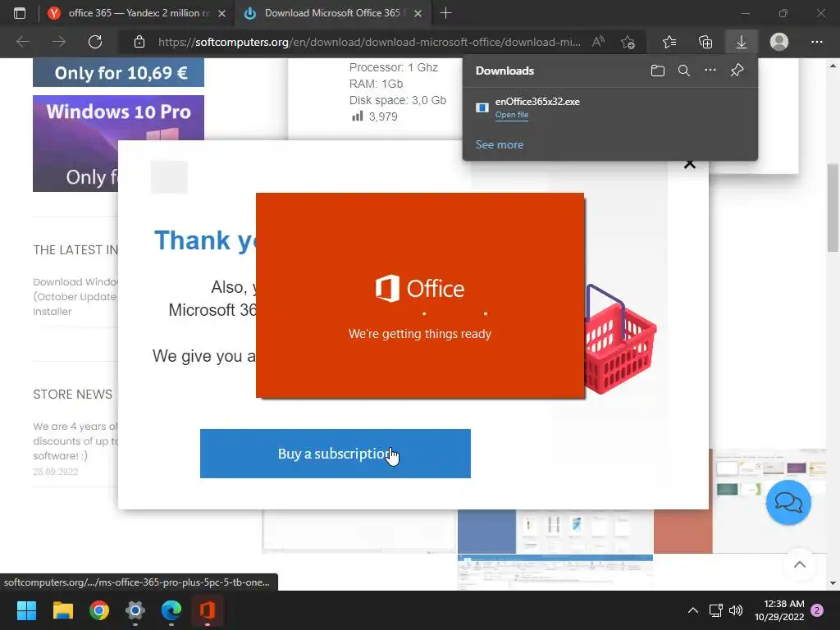Open File Explorer from taskbar
This screenshot has width=840, height=630.
[62, 610]
